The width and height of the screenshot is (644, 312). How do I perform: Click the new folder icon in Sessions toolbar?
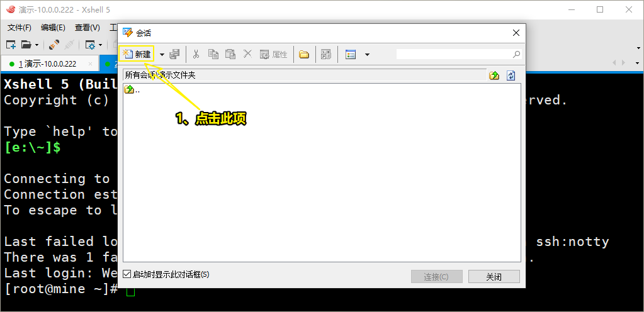click(x=304, y=54)
